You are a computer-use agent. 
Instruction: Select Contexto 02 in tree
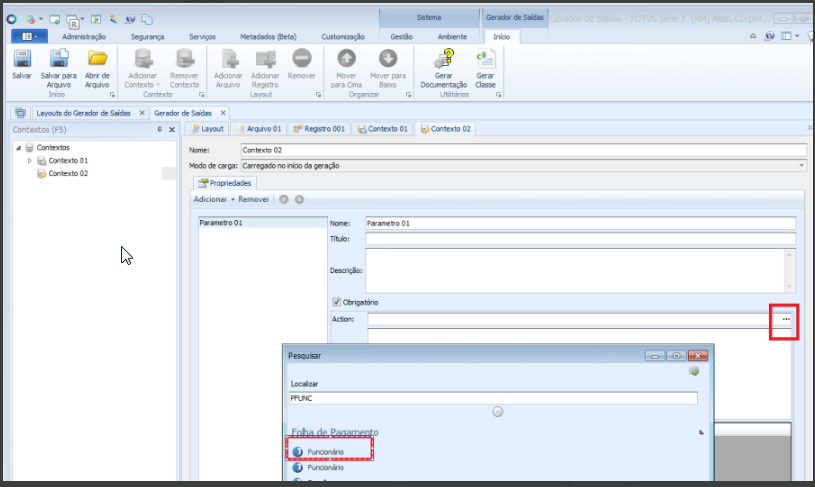[x=68, y=174]
